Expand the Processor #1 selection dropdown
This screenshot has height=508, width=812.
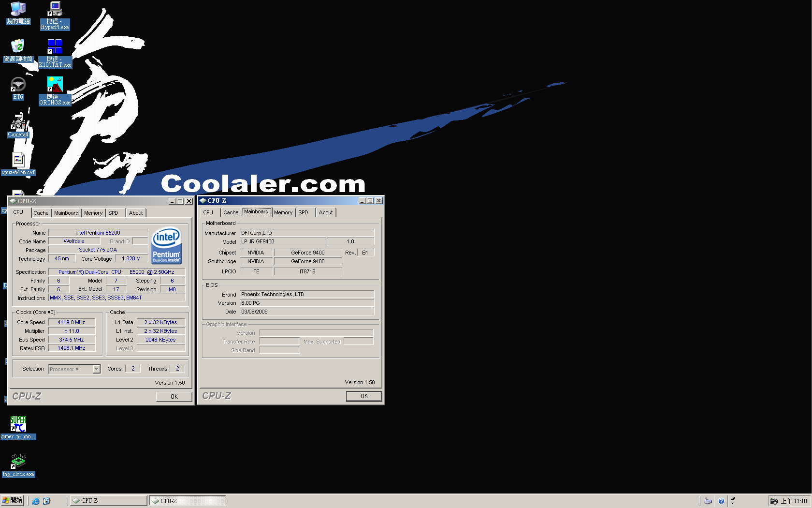[x=96, y=369]
